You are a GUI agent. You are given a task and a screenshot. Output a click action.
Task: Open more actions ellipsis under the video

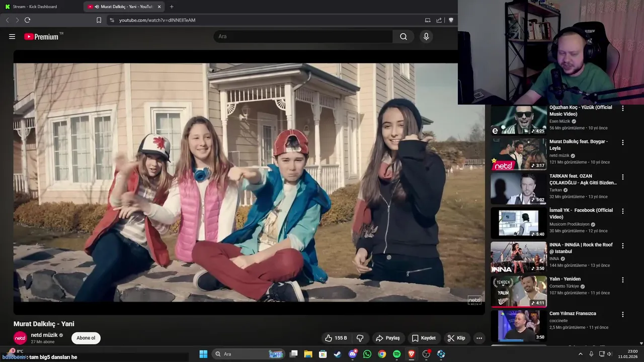[x=479, y=338]
